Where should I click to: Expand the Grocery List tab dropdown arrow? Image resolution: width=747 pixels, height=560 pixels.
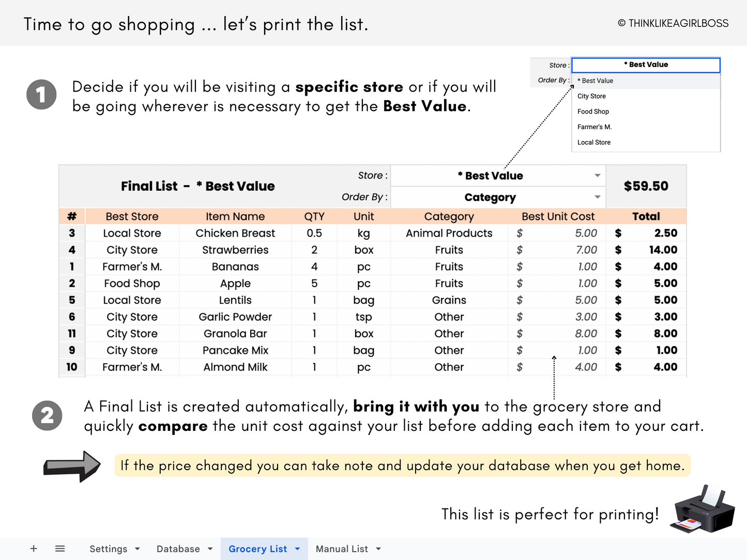pos(297,549)
